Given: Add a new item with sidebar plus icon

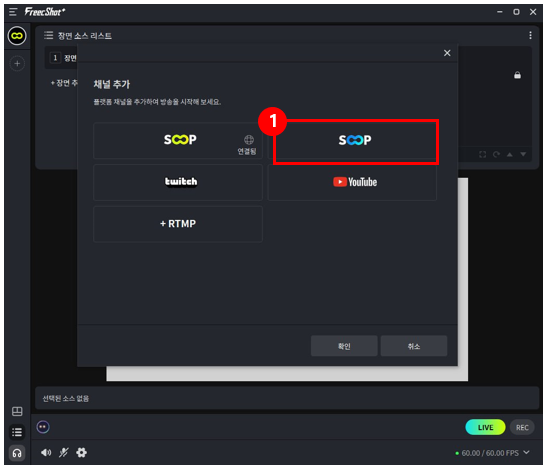Looking at the screenshot, I should pyautogui.click(x=17, y=64).
